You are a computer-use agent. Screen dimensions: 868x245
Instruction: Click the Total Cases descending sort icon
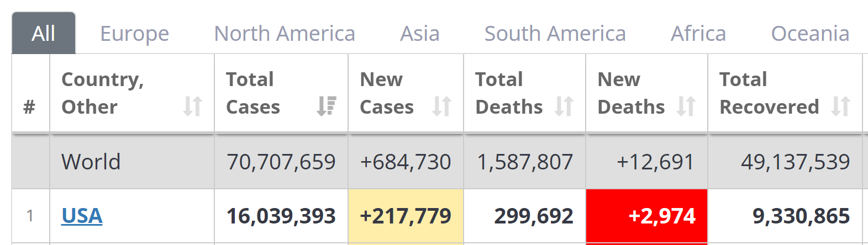(x=327, y=106)
